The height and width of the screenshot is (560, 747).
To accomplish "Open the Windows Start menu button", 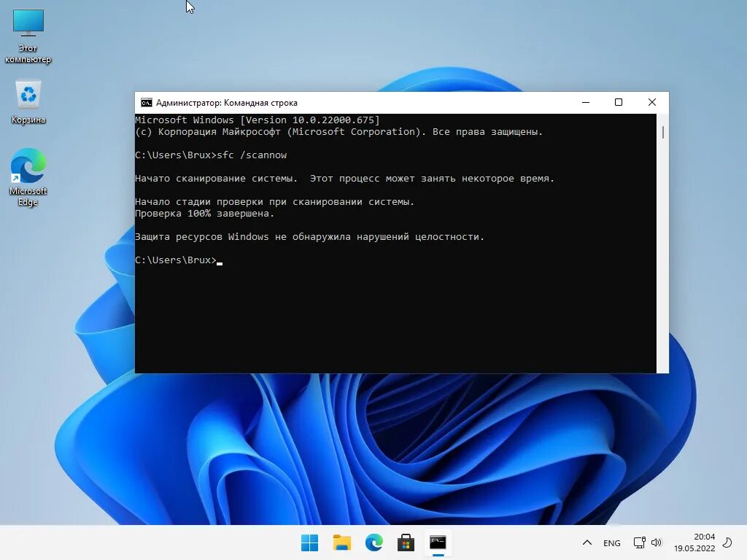I will pyautogui.click(x=309, y=542).
